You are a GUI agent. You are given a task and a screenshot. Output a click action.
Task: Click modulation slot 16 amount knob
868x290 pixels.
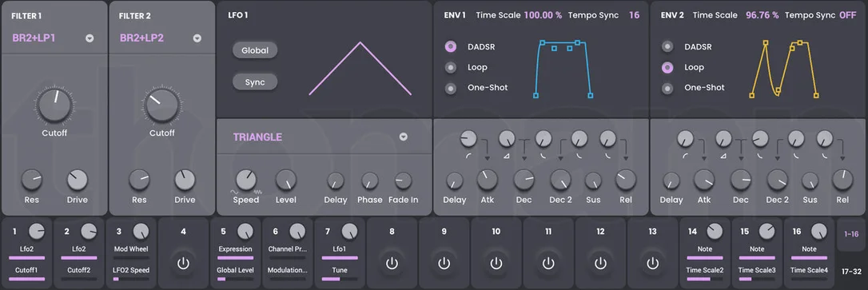click(818, 232)
